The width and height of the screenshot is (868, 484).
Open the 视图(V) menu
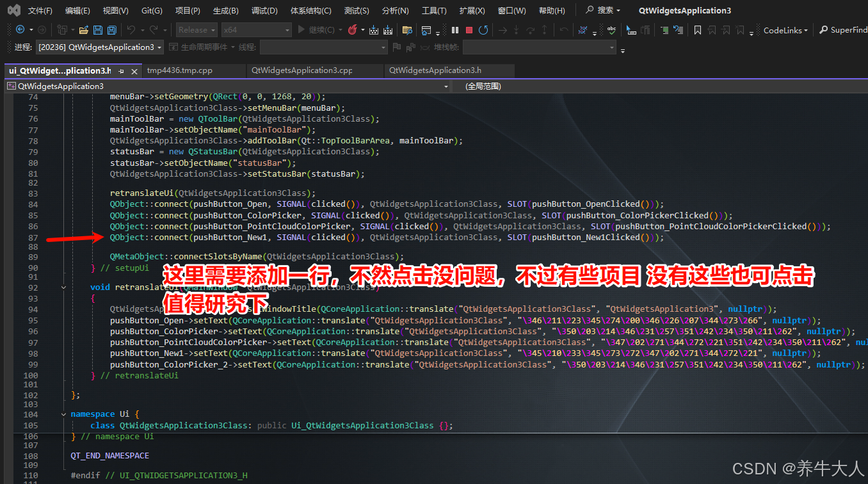click(116, 10)
